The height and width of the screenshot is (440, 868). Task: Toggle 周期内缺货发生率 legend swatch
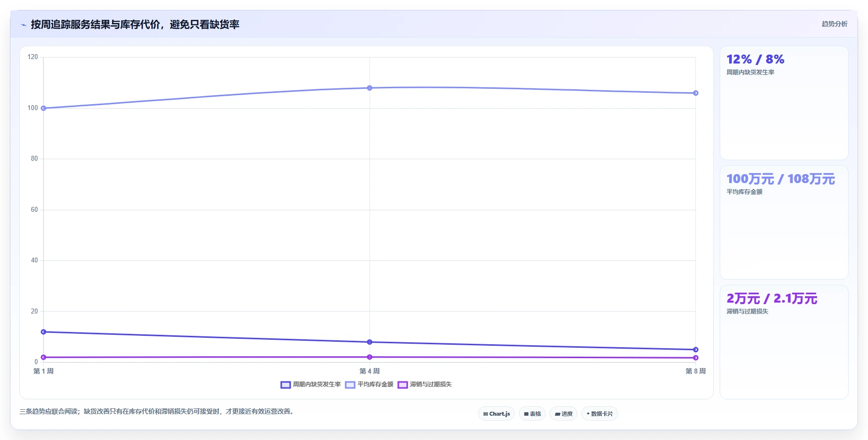(286, 385)
